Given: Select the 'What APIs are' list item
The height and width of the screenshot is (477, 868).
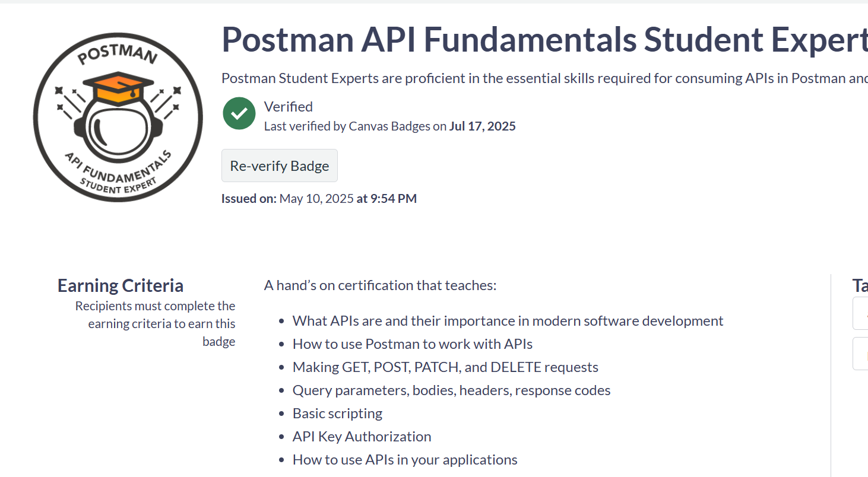Looking at the screenshot, I should pos(508,321).
